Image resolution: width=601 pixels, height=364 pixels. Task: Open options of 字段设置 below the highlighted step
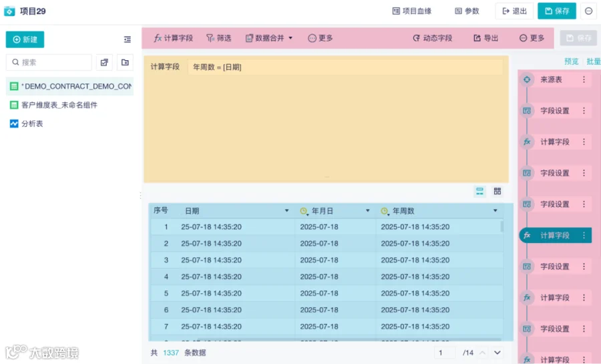click(x=584, y=266)
